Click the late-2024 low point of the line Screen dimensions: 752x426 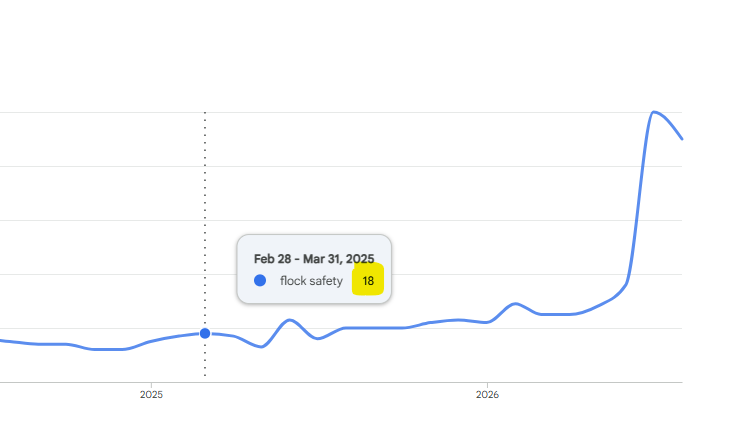108,349
